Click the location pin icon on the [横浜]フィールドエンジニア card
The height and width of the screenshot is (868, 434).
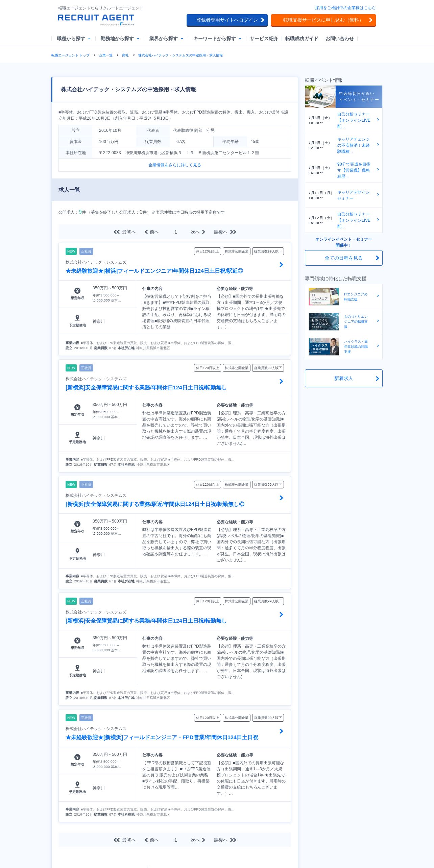pos(77,318)
